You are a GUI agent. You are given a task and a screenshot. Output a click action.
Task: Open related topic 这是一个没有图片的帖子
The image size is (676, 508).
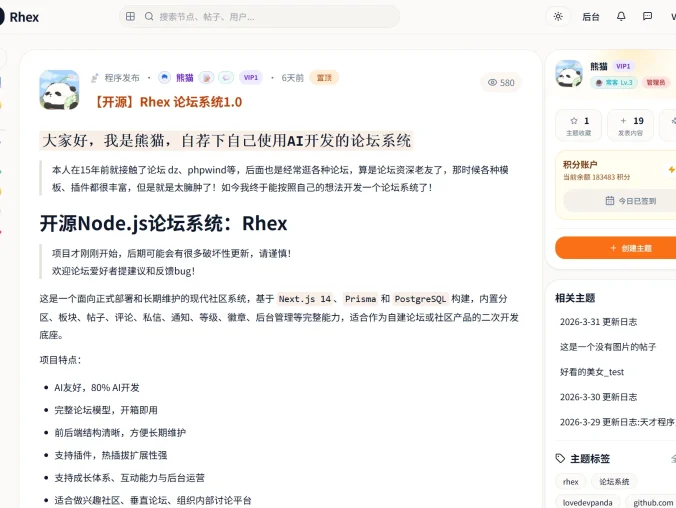click(608, 347)
